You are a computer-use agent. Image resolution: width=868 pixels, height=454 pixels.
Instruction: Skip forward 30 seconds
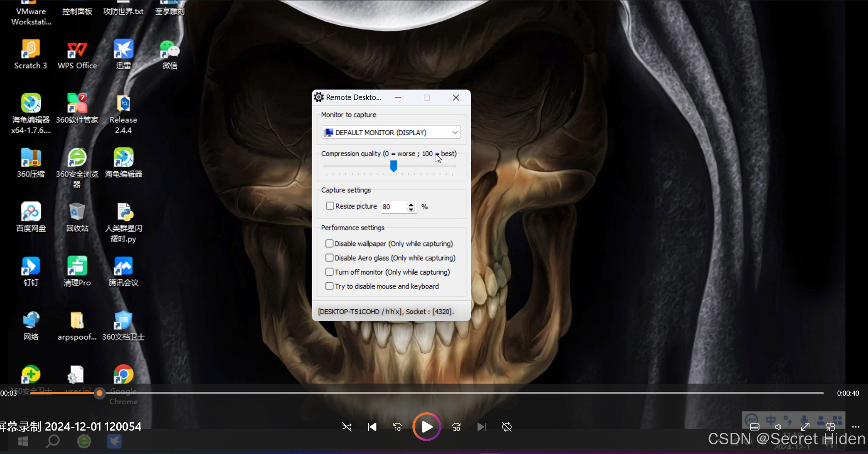click(456, 427)
